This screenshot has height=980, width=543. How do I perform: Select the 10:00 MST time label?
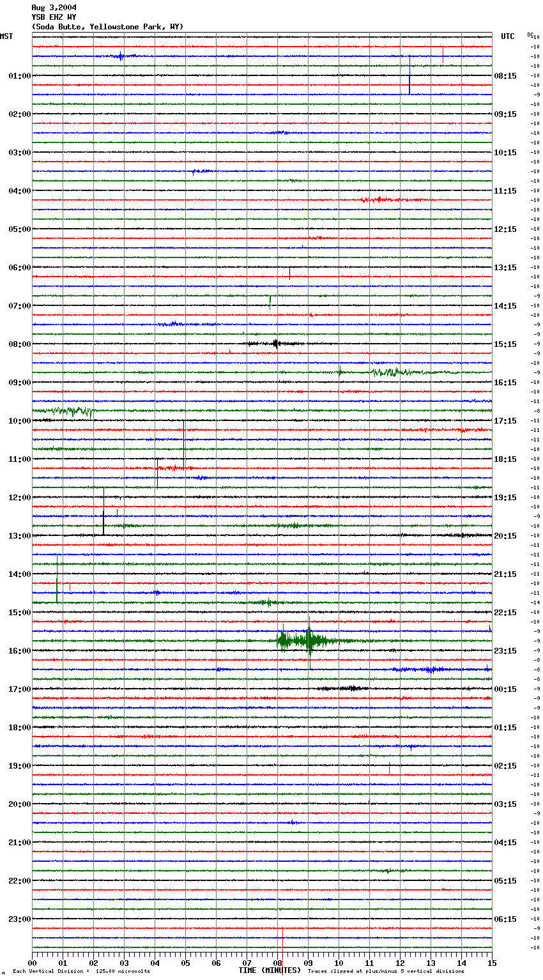(20, 421)
